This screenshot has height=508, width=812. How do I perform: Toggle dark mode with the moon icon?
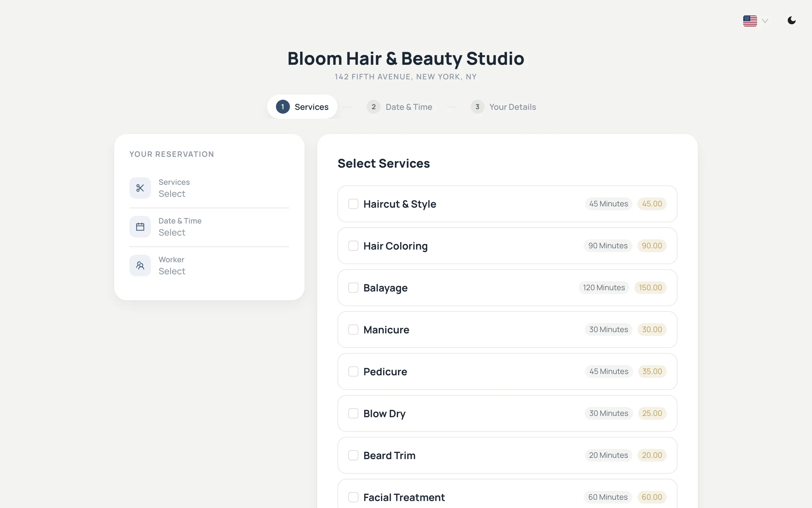791,21
